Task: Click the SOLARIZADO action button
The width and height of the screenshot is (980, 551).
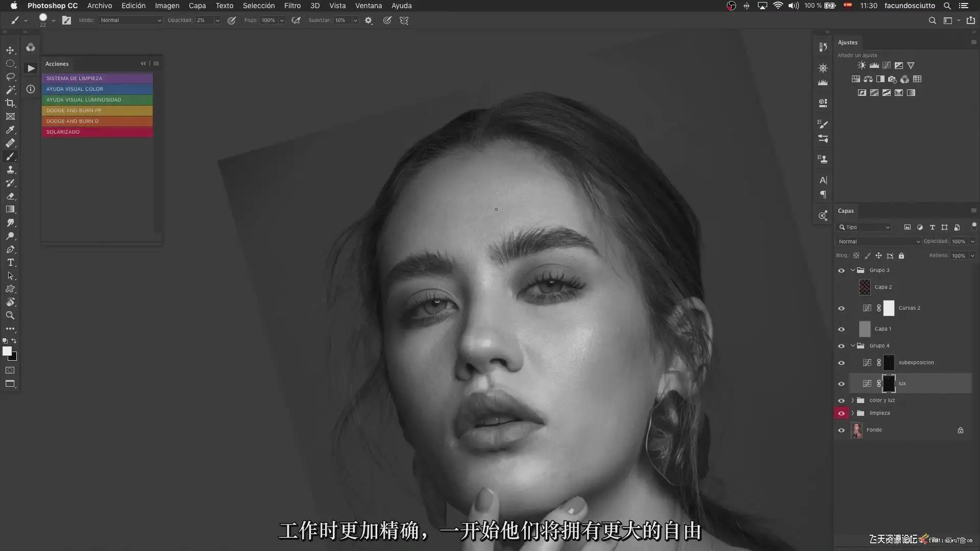Action: [x=97, y=132]
